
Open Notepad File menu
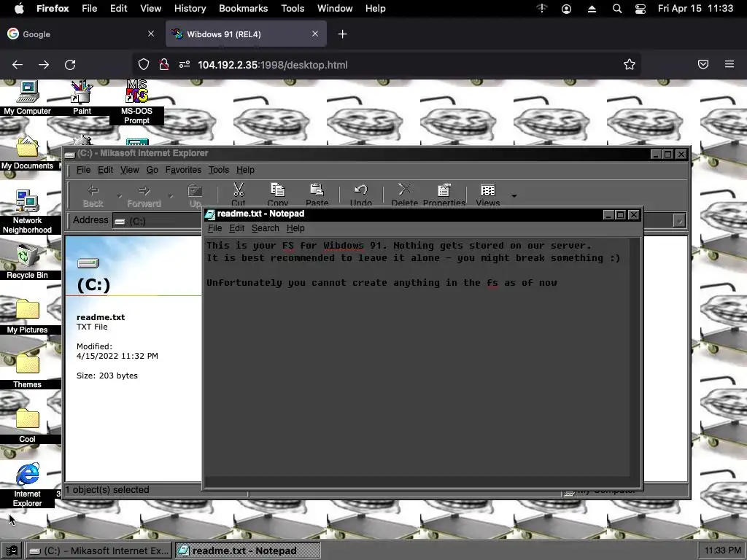pyautogui.click(x=215, y=228)
